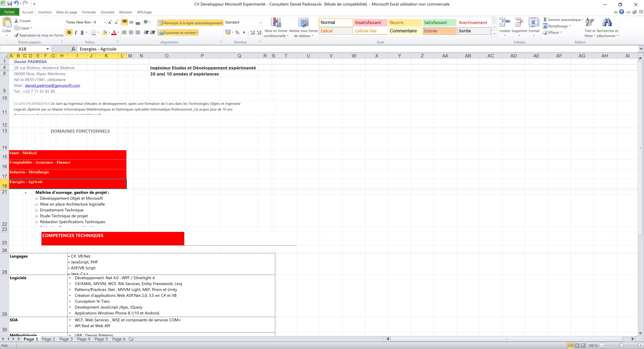Click the zoom slider handle
The width and height of the screenshot is (644, 349).
pos(621,345)
